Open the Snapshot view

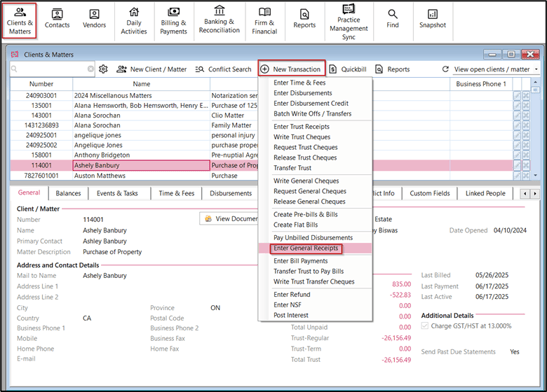click(x=433, y=19)
